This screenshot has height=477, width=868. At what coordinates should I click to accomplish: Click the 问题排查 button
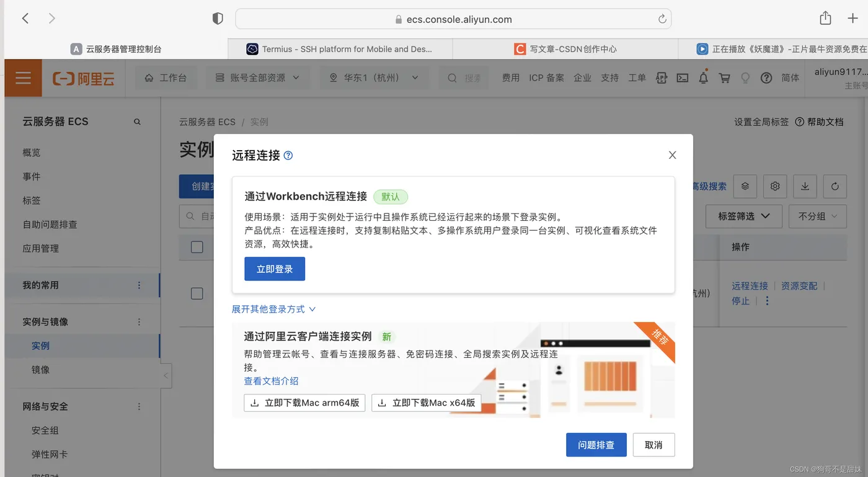coord(596,445)
